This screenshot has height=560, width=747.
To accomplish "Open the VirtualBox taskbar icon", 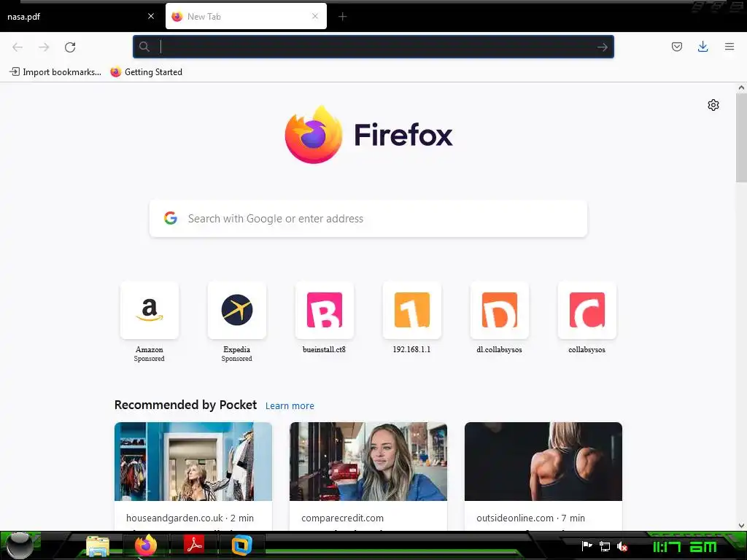I will point(241,545).
